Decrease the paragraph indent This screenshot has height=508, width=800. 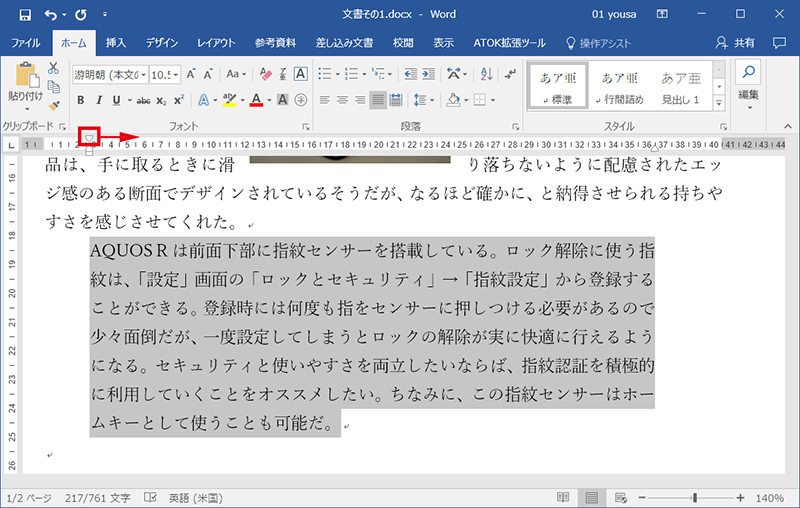(x=410, y=74)
